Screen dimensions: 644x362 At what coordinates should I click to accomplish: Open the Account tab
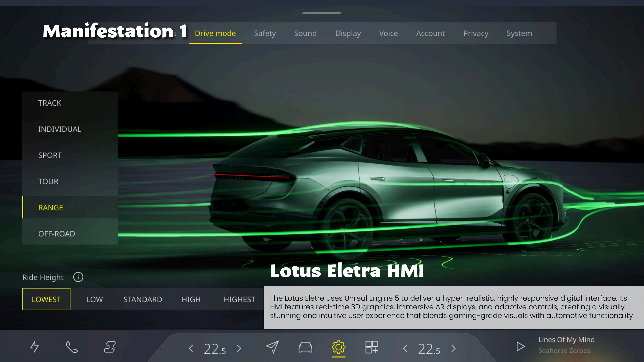[x=430, y=33]
